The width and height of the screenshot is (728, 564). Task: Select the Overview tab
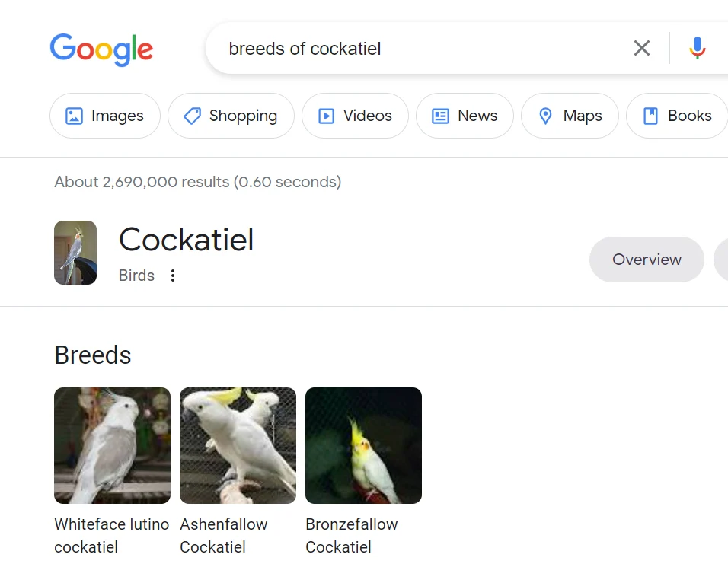[x=647, y=260]
